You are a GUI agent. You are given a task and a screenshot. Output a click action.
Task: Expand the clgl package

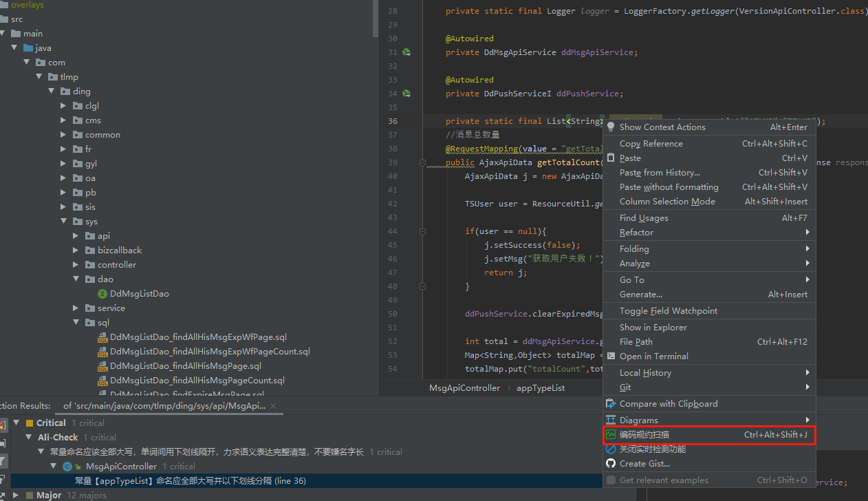[63, 106]
